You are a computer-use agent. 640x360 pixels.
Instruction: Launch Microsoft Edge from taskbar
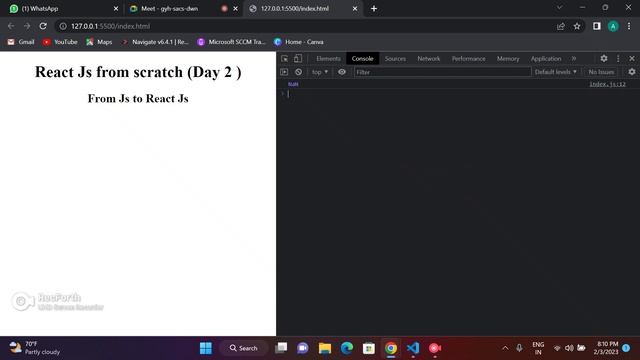point(347,348)
